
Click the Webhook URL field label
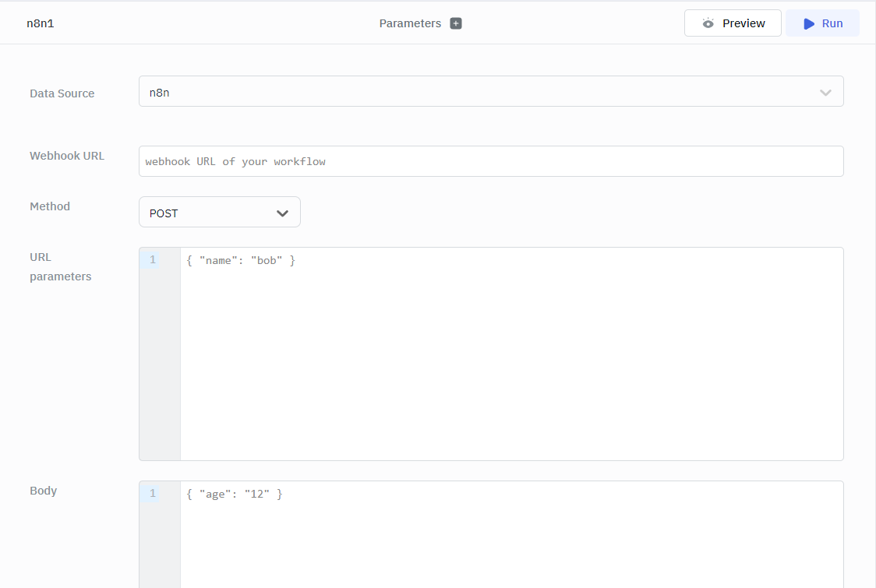pos(67,156)
